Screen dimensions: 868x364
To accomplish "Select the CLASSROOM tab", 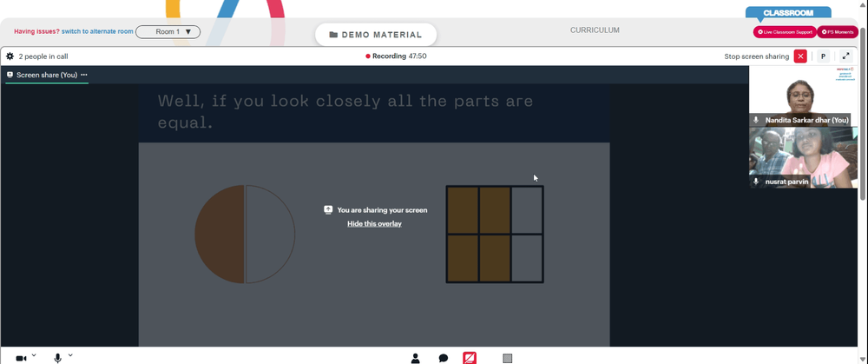I will point(788,13).
